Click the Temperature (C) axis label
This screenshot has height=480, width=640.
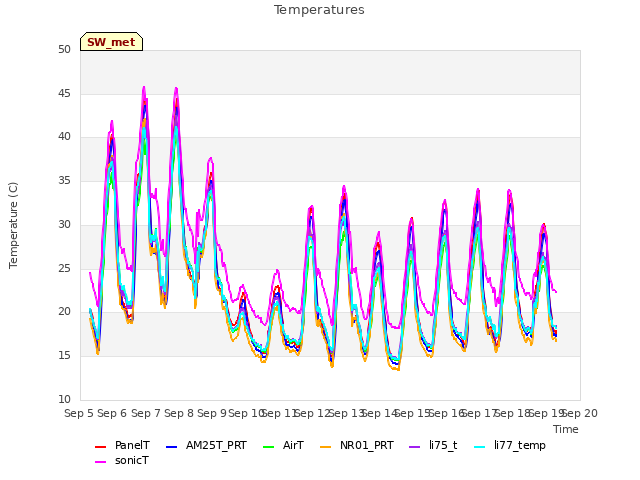(13, 225)
